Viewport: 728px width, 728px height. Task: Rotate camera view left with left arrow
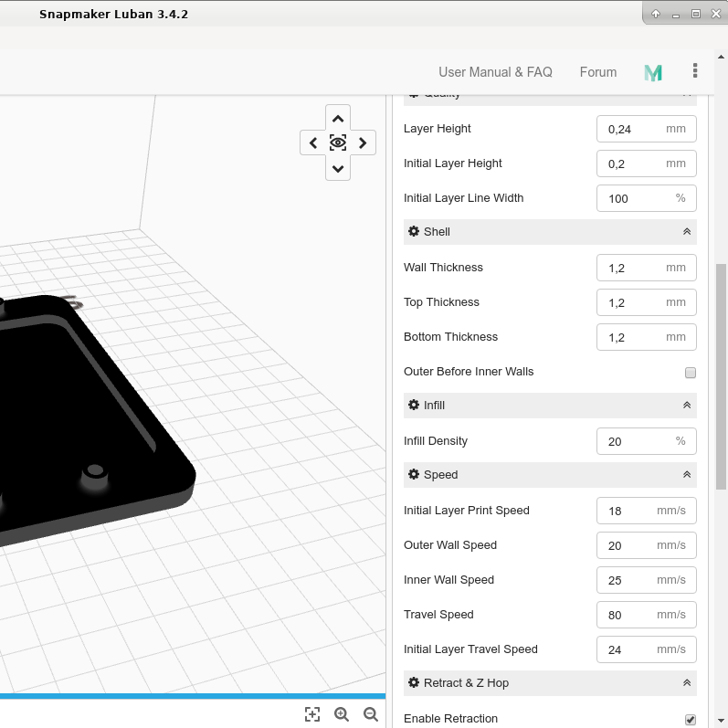tap(313, 143)
